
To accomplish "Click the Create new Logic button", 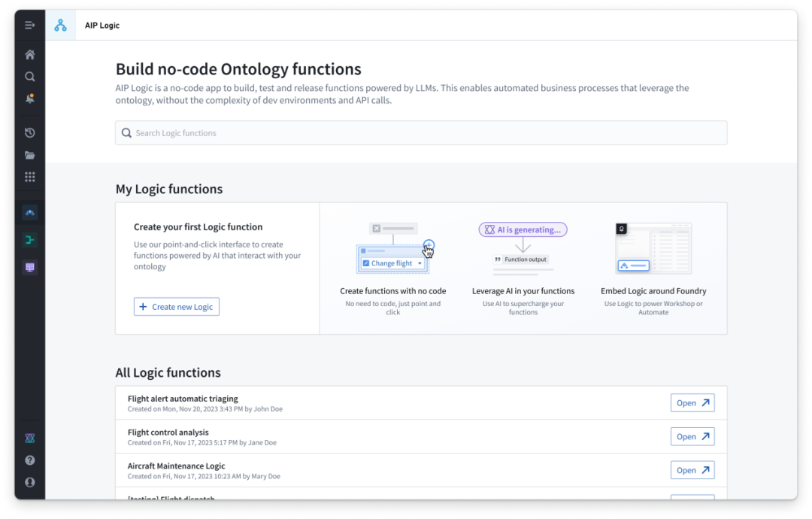I will point(177,307).
